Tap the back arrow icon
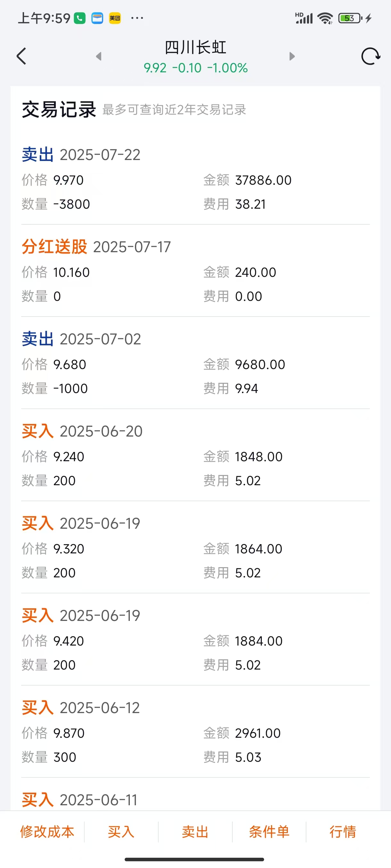The width and height of the screenshot is (391, 868). pyautogui.click(x=21, y=56)
